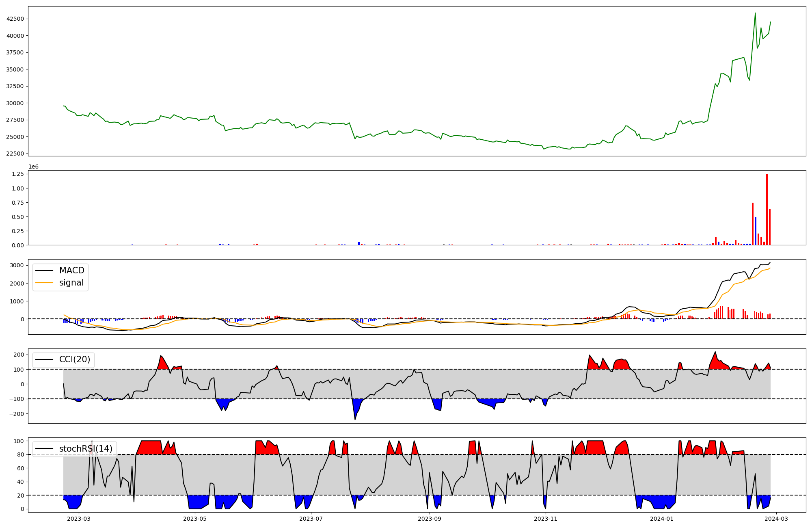This screenshot has width=812, height=528.
Task: Click the 22500 price axis label
Action: [15, 154]
